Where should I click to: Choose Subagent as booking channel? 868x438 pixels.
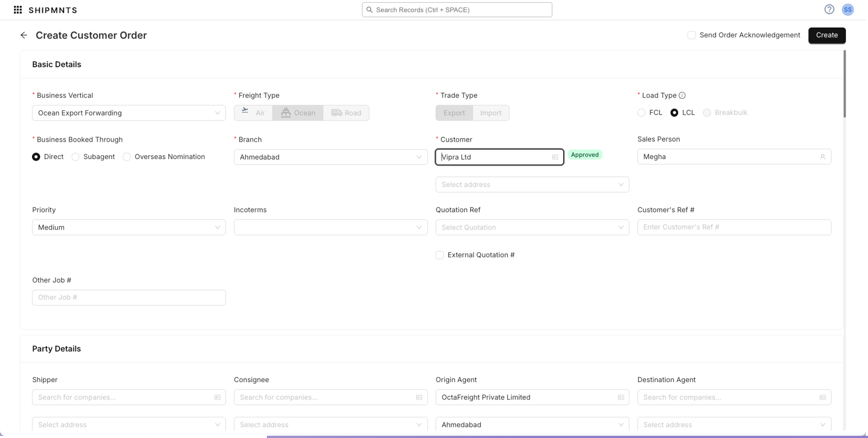pyautogui.click(x=76, y=157)
